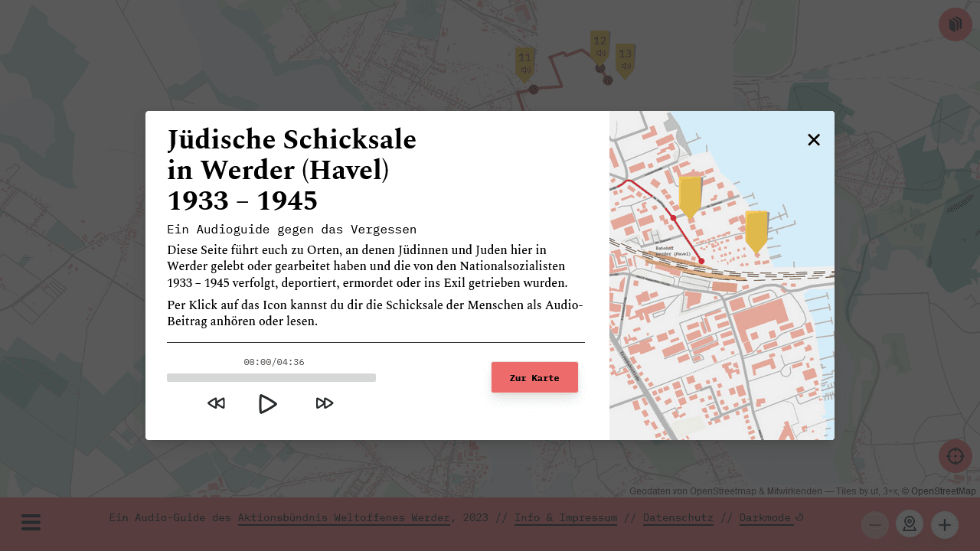Open the Datenschutz page
This screenshot has width=980, height=551.
click(x=678, y=517)
